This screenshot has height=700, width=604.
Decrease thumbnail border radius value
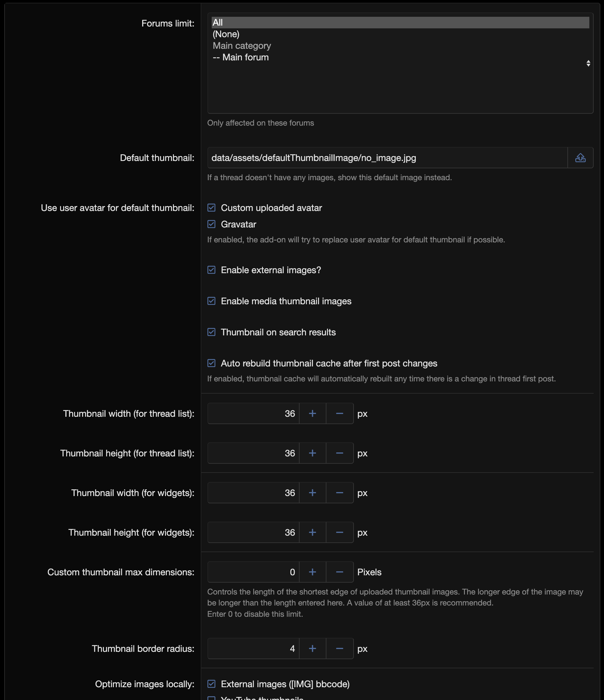pos(339,648)
